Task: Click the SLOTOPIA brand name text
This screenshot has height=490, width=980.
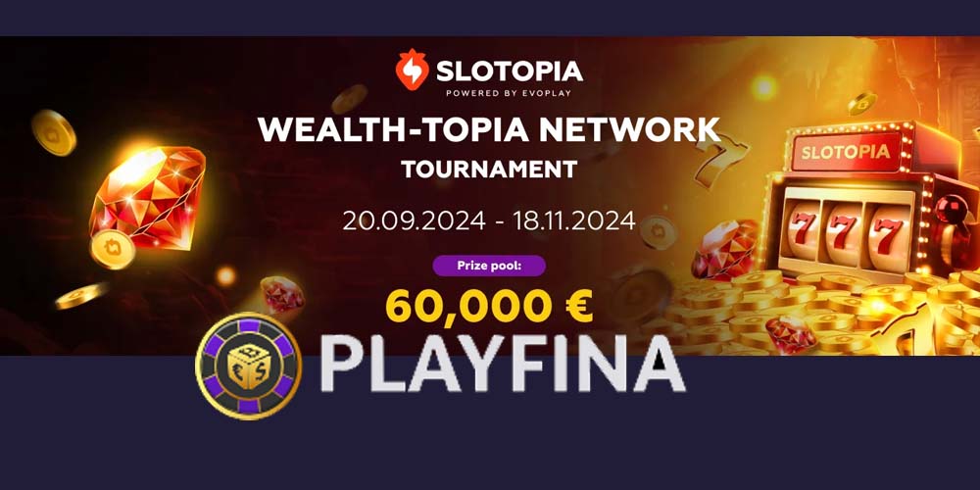Action: (x=510, y=71)
